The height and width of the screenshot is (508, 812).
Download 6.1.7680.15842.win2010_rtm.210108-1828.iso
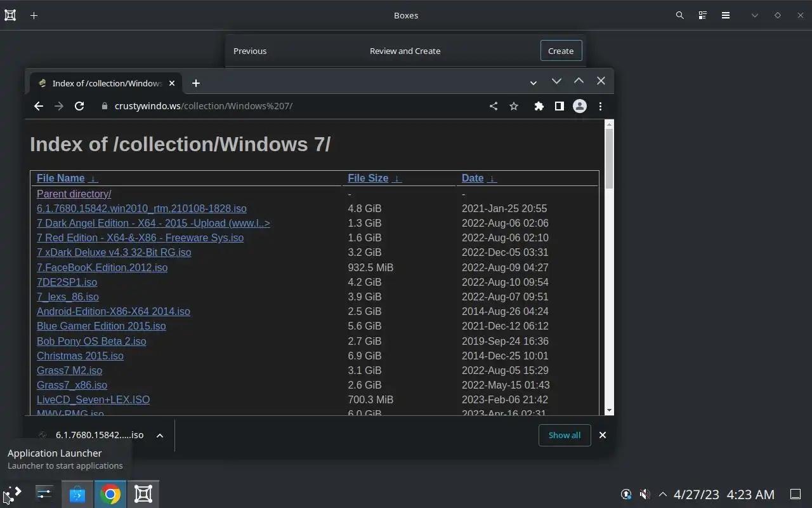141,208
